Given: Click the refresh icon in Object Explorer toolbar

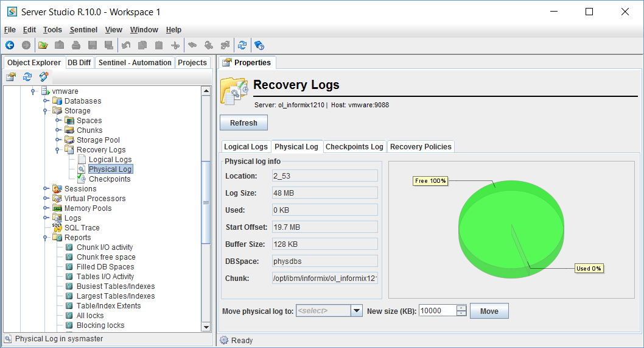Looking at the screenshot, I should click(27, 77).
